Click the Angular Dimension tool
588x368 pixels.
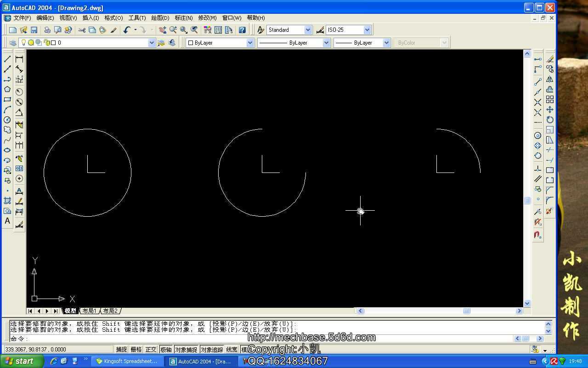tap(19, 112)
